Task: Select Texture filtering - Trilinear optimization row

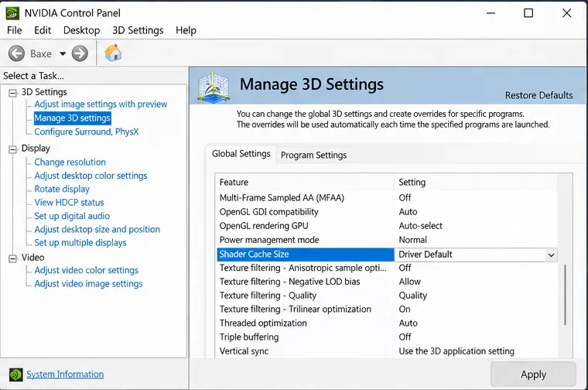Action: (x=387, y=310)
